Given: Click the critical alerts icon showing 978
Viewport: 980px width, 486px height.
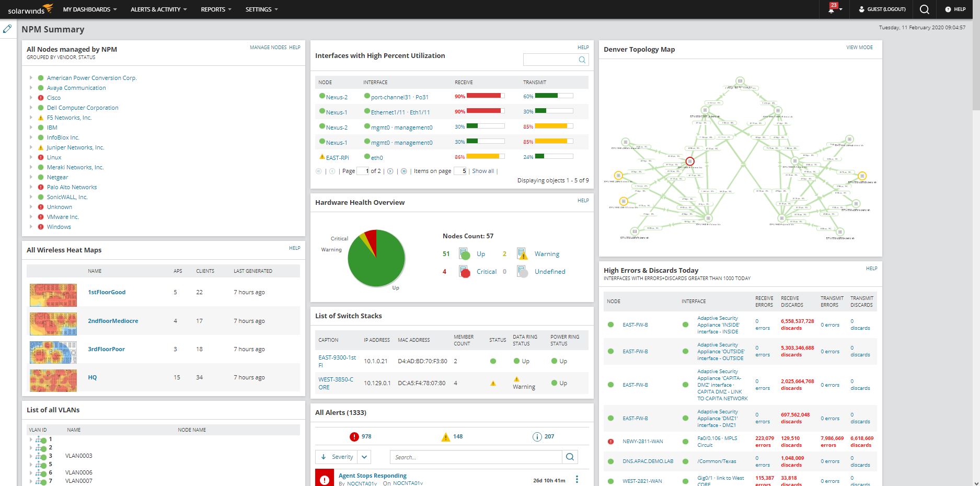Looking at the screenshot, I should click(354, 437).
